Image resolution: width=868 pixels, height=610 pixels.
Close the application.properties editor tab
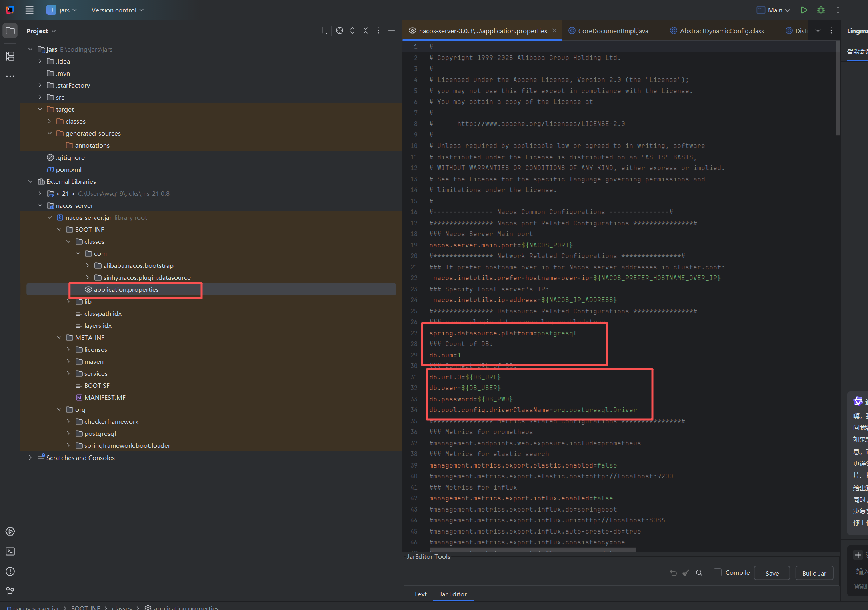[554, 30]
